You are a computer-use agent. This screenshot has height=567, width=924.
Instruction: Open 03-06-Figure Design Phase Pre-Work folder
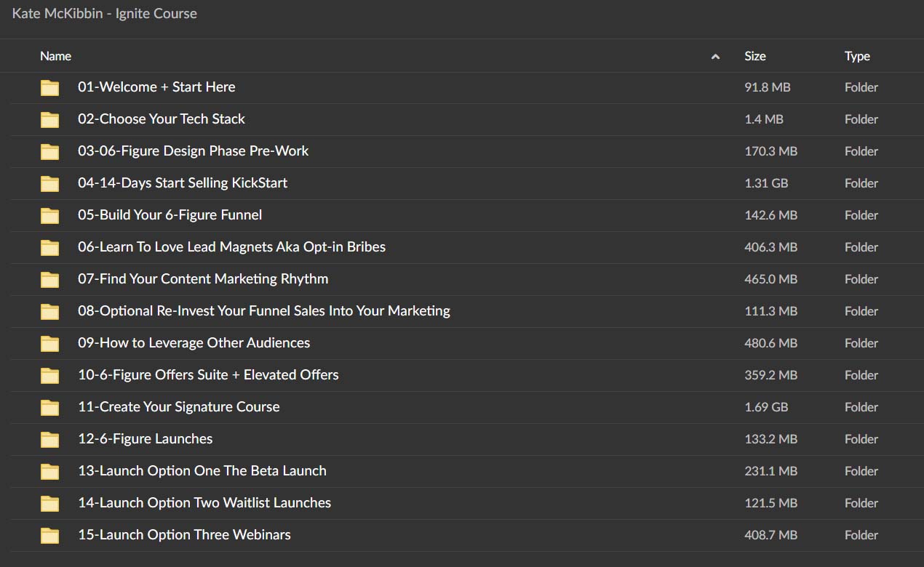click(193, 150)
